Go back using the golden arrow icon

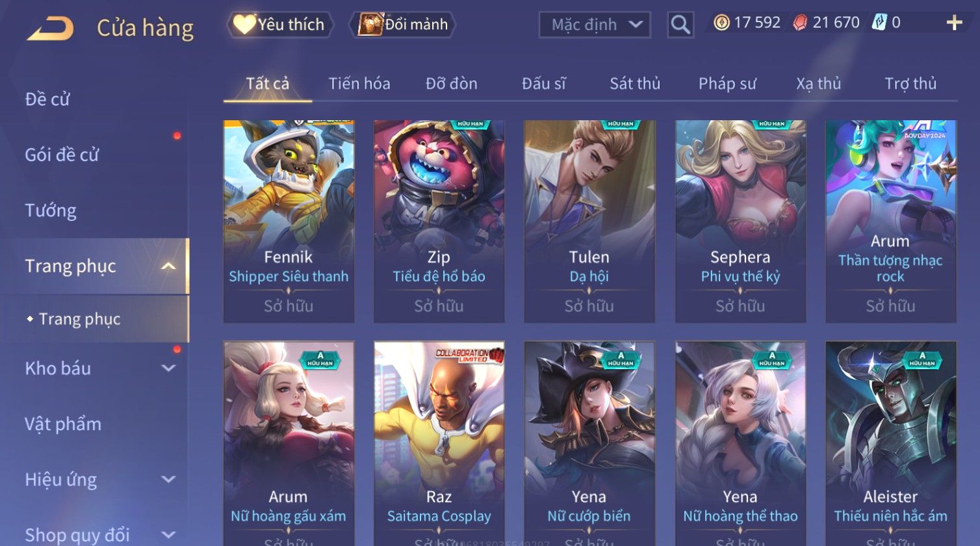click(51, 29)
